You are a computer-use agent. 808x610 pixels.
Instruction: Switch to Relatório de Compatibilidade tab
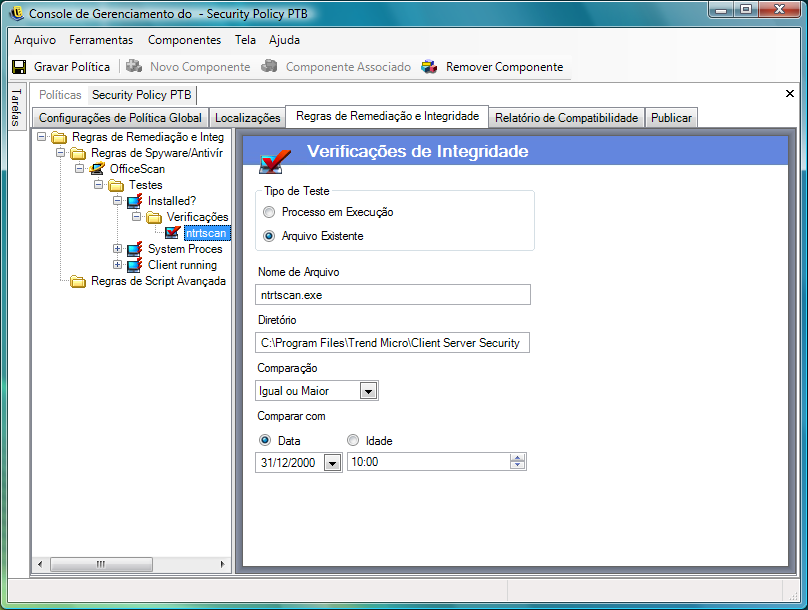[566, 118]
